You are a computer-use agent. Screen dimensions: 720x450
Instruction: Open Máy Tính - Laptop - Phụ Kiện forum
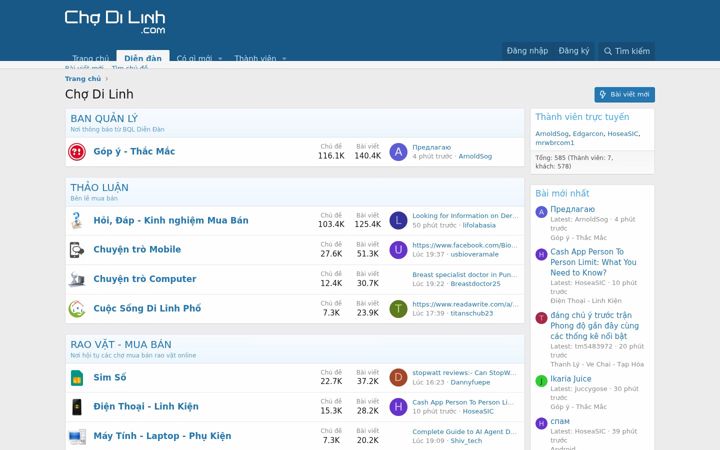pos(162,436)
